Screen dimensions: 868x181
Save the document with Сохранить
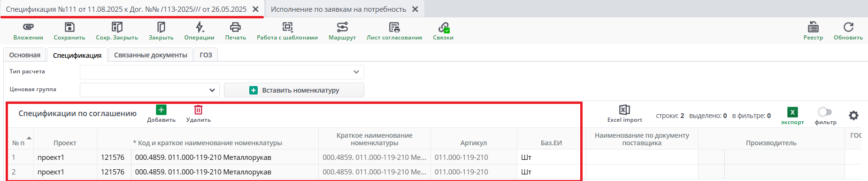click(x=69, y=31)
